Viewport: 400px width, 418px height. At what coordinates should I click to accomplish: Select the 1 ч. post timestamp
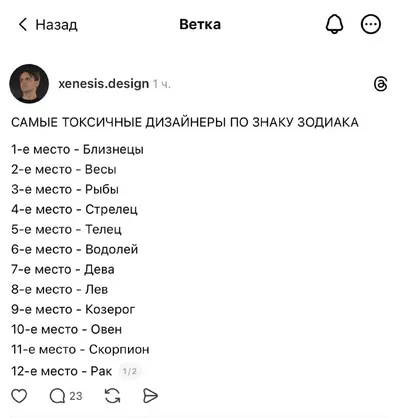[161, 84]
